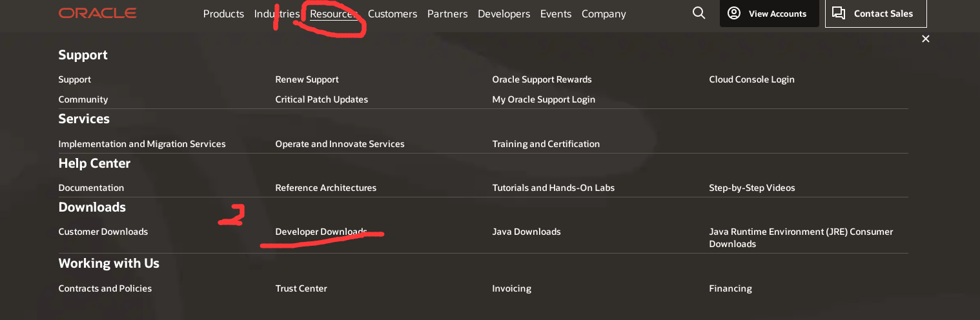This screenshot has width=980, height=320.
Task: Open the Events menu
Action: (x=556, y=14)
